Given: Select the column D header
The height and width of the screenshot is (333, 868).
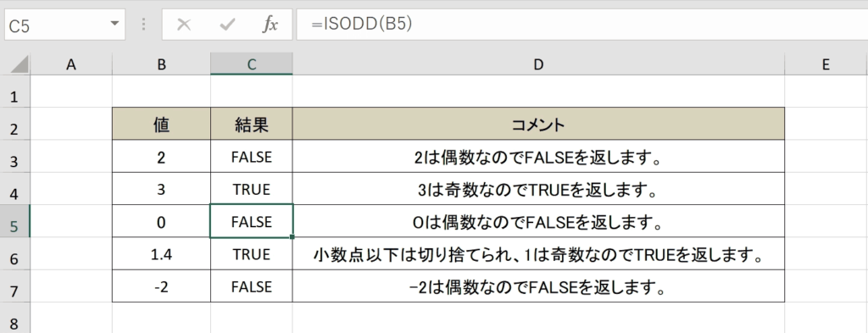Looking at the screenshot, I should coord(538,64).
